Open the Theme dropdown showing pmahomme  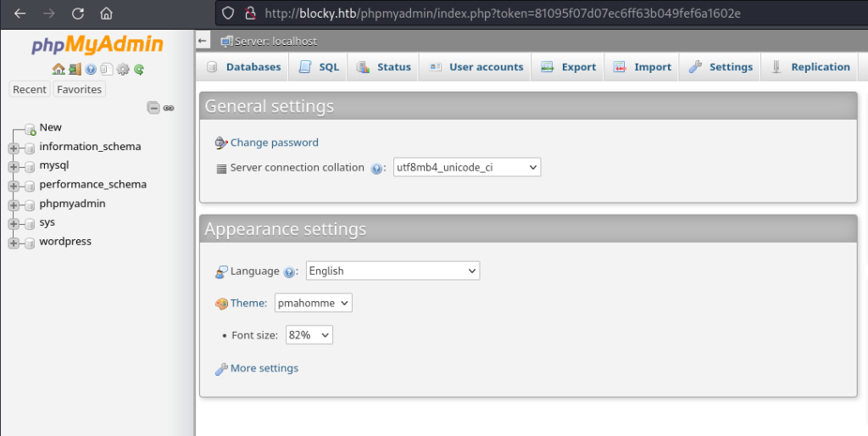coord(314,303)
